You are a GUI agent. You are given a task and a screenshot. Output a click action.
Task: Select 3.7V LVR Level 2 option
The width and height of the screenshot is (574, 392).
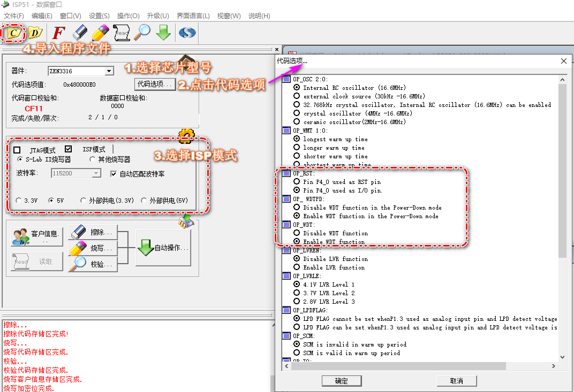pyautogui.click(x=297, y=293)
